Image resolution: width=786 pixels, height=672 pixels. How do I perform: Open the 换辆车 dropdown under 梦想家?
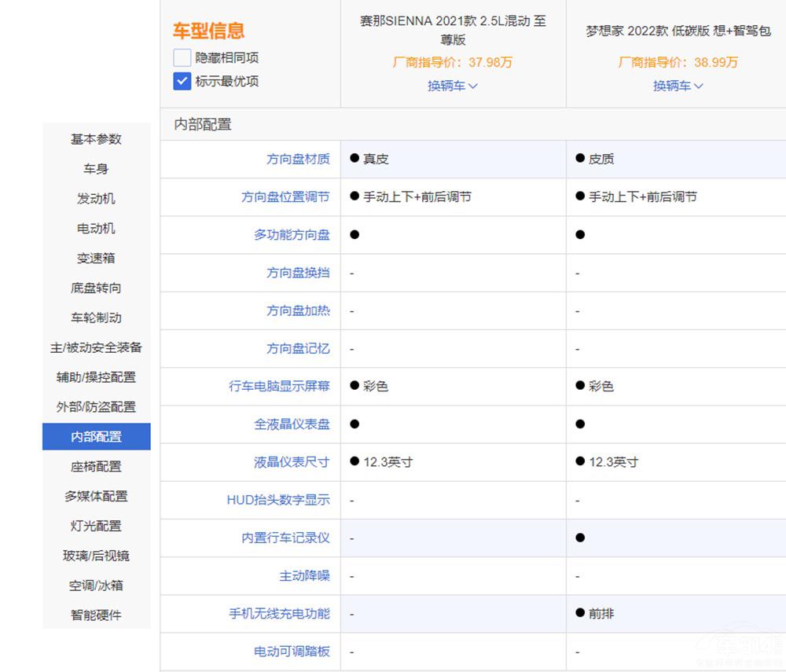tap(678, 86)
